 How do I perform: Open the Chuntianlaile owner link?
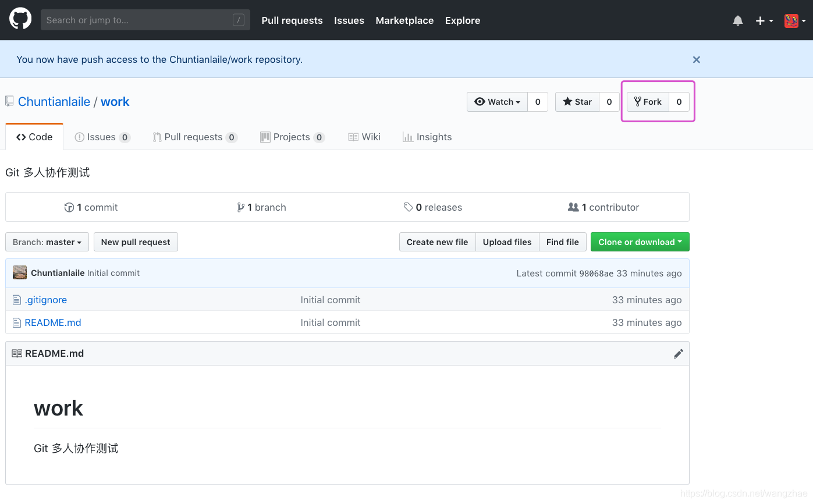point(54,101)
